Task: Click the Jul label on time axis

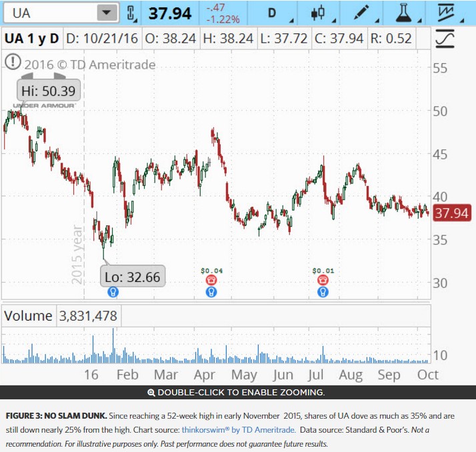Action: [x=315, y=375]
